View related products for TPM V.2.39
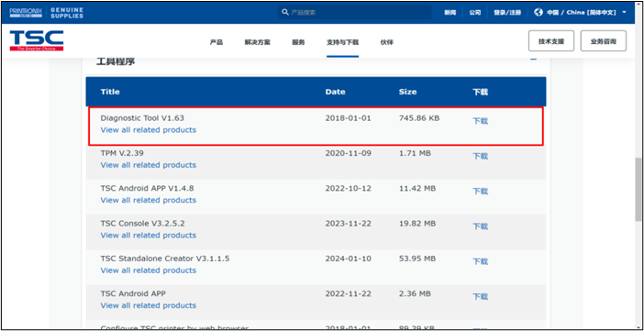This screenshot has width=644, height=331. point(149,165)
